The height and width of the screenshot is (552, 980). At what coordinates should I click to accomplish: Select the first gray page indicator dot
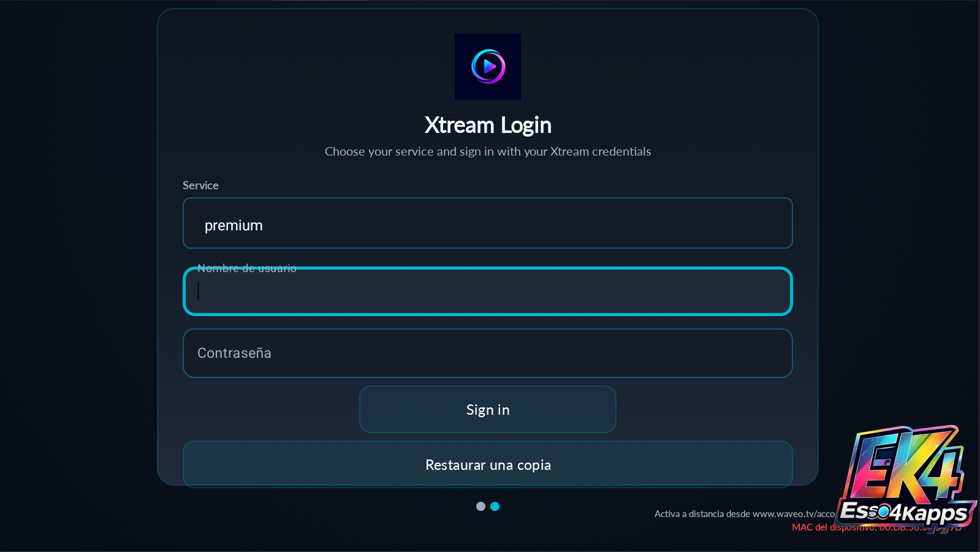point(481,506)
